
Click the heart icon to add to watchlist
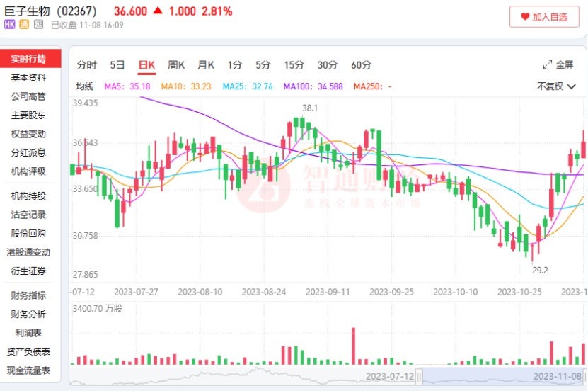coord(525,16)
